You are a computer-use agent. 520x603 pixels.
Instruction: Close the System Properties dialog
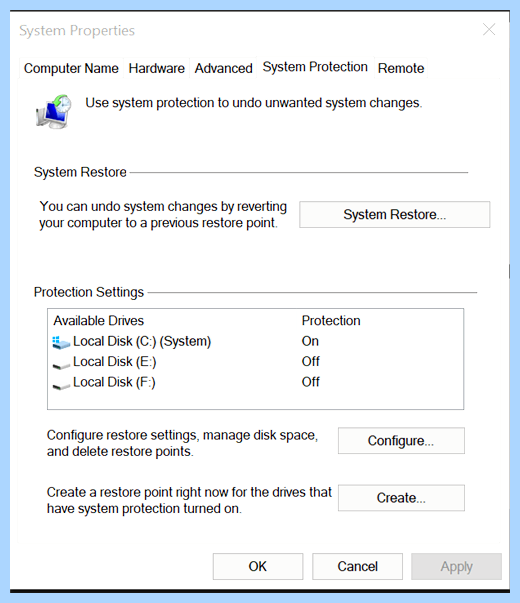pyautogui.click(x=489, y=29)
